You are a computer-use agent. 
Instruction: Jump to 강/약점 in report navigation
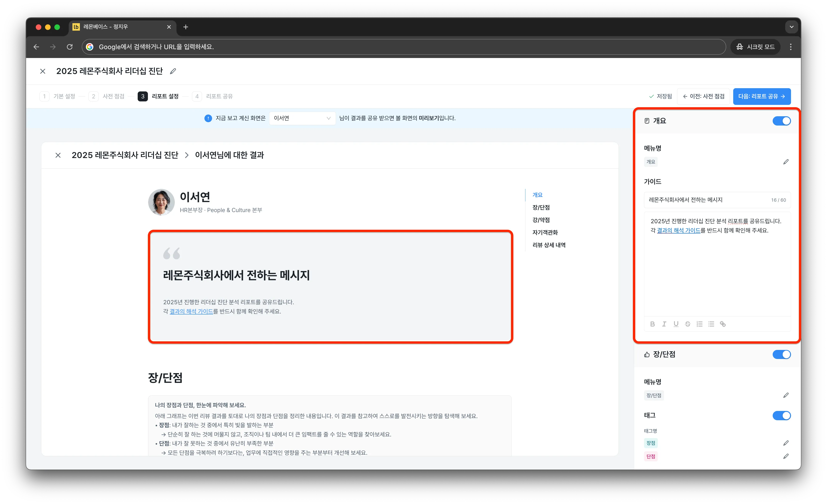tap(541, 220)
